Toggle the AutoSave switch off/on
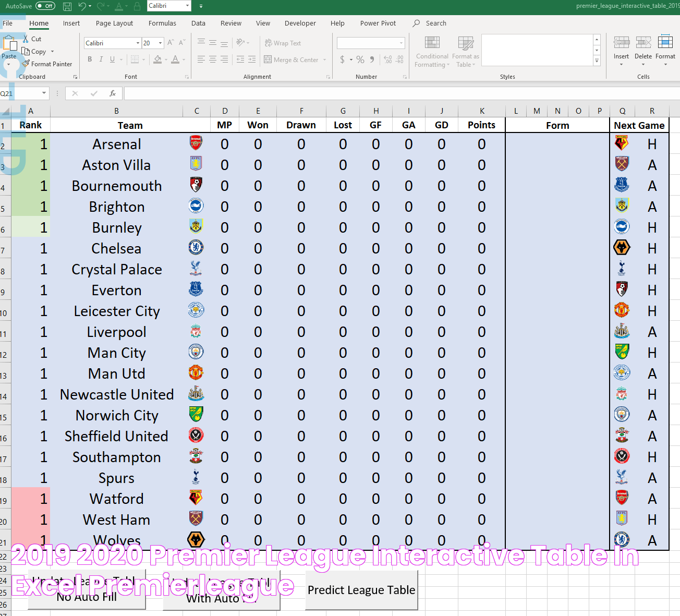This screenshot has height=616, width=680. (45, 6)
